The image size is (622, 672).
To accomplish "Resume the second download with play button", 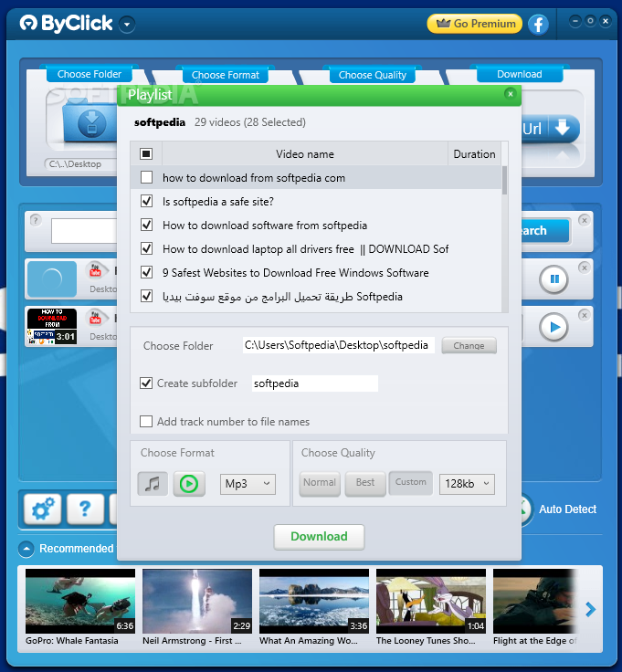I will (x=553, y=327).
